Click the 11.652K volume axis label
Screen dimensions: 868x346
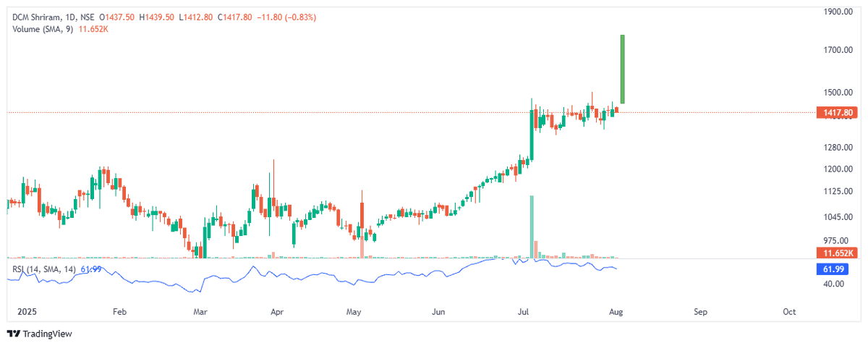[836, 253]
